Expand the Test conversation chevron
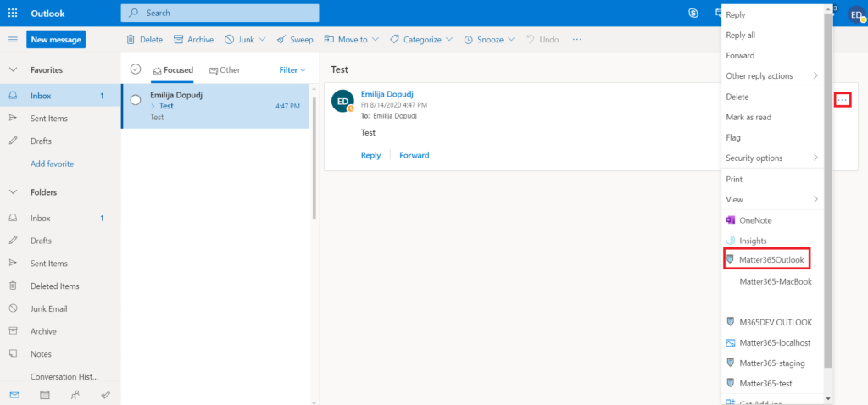 [x=153, y=106]
